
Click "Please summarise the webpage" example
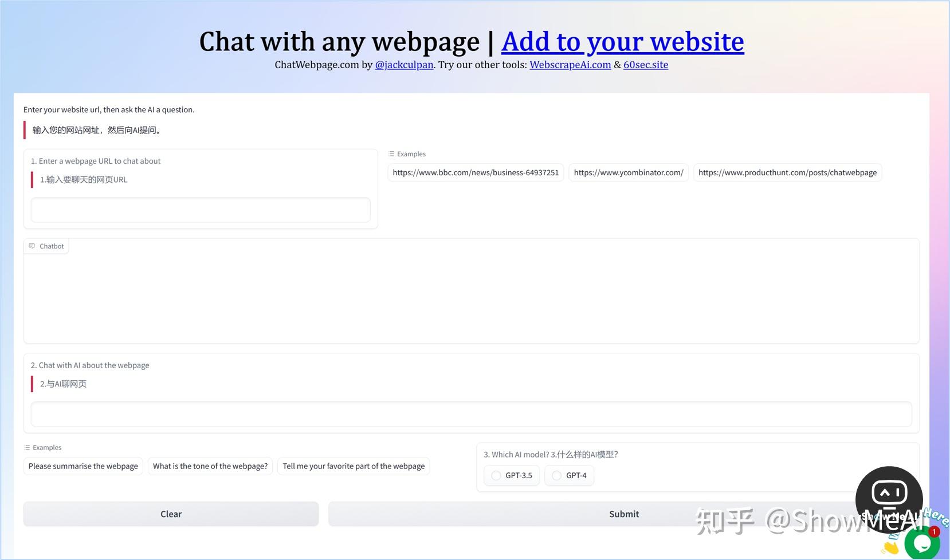click(x=83, y=466)
